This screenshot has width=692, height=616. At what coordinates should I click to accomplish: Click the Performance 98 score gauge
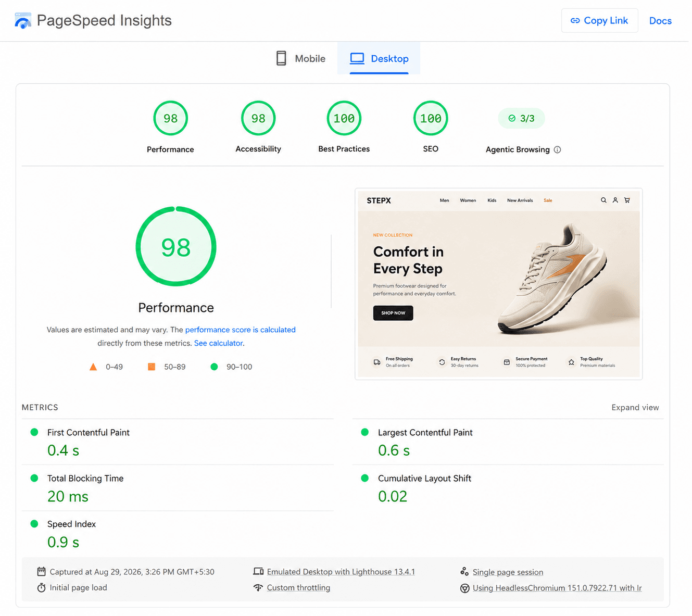click(x=170, y=118)
